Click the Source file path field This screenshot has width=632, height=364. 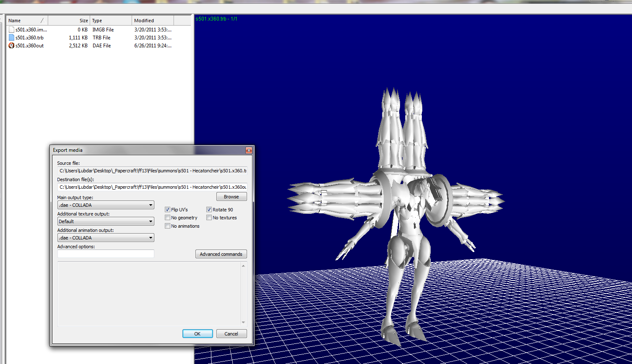[x=152, y=171]
